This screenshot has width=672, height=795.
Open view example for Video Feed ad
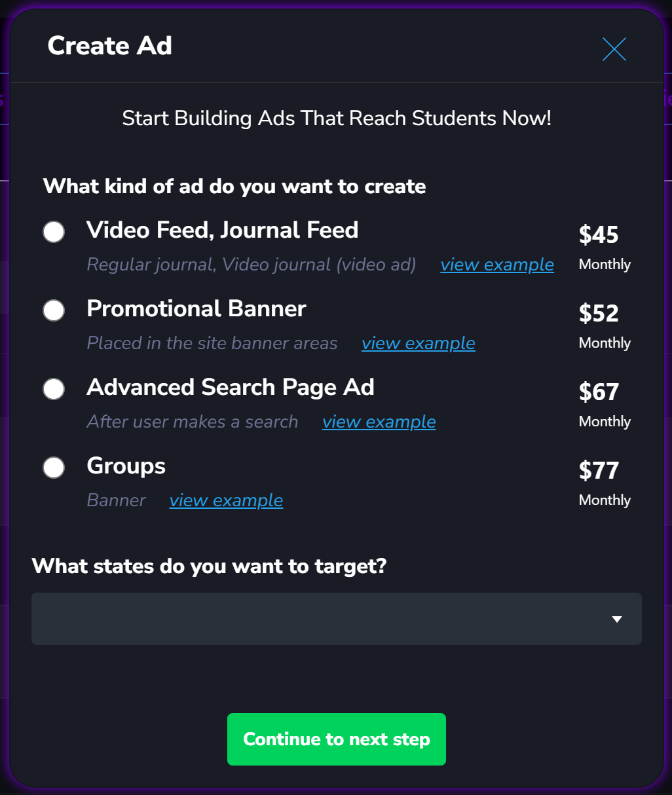(x=496, y=265)
